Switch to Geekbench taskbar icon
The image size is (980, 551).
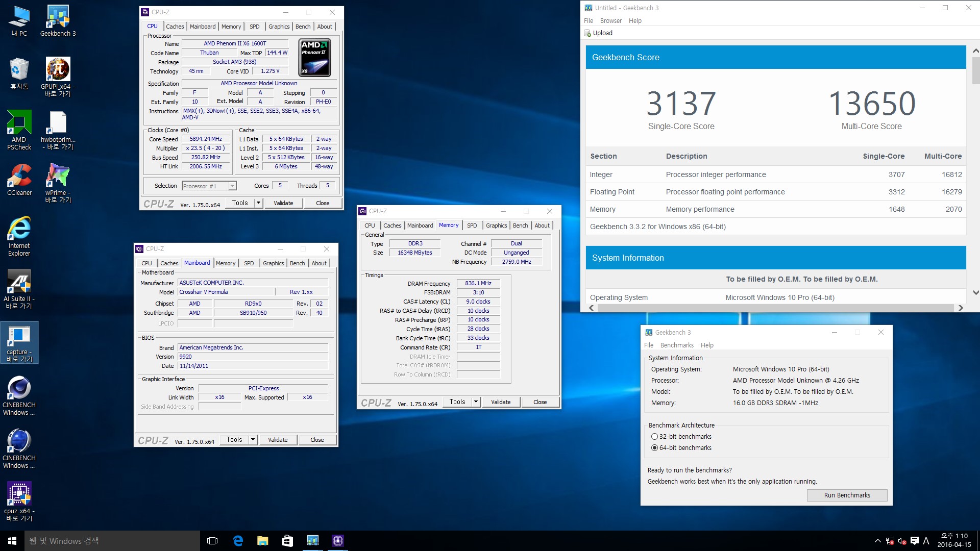pyautogui.click(x=312, y=541)
